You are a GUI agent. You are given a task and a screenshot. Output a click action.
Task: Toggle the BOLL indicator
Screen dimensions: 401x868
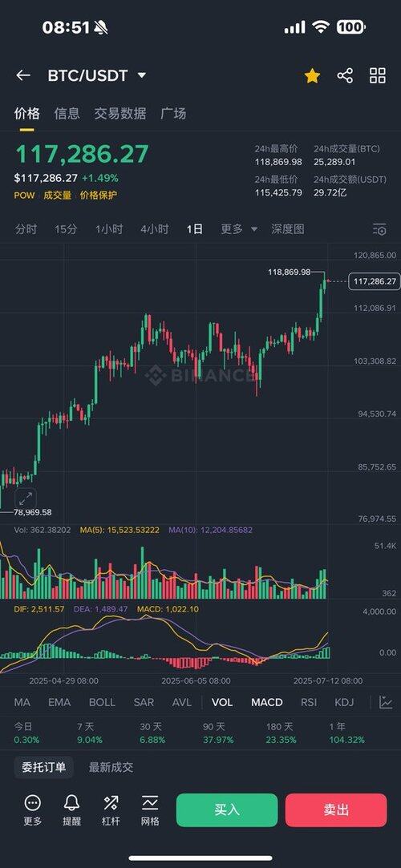102,702
